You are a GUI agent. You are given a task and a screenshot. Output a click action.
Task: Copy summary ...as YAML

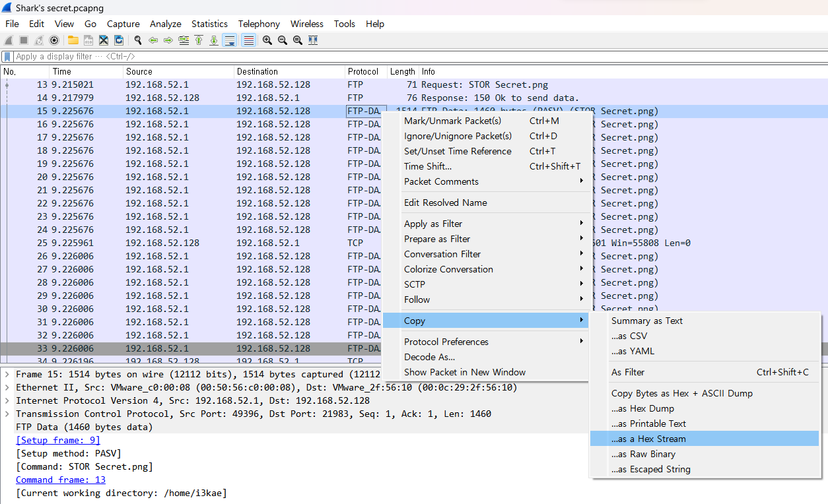(705, 351)
